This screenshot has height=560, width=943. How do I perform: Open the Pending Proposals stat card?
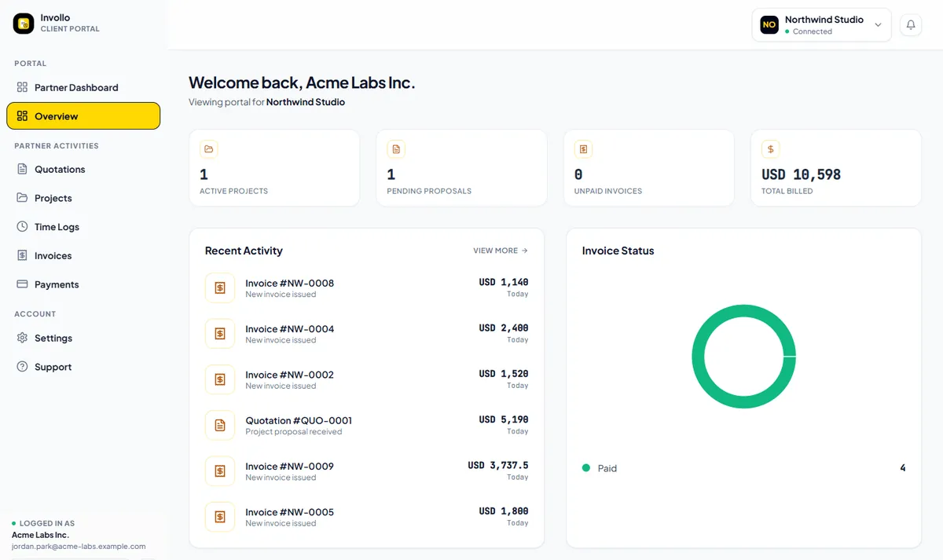(x=461, y=168)
